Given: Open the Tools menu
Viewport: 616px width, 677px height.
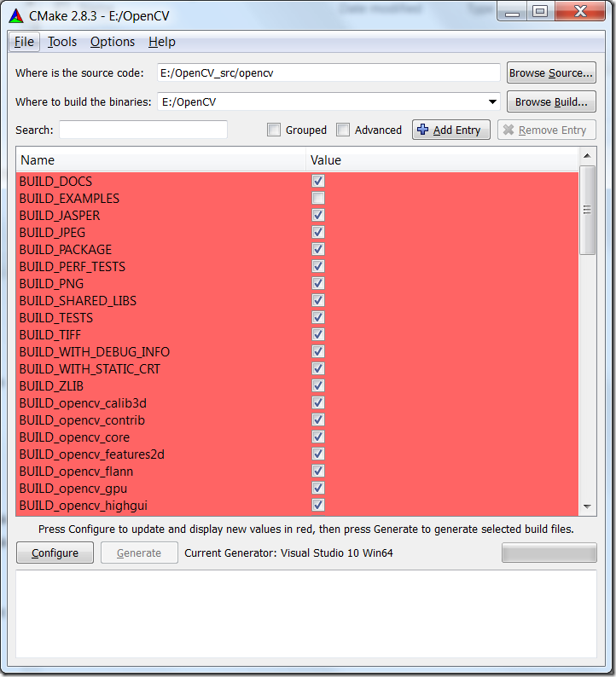Looking at the screenshot, I should [62, 42].
